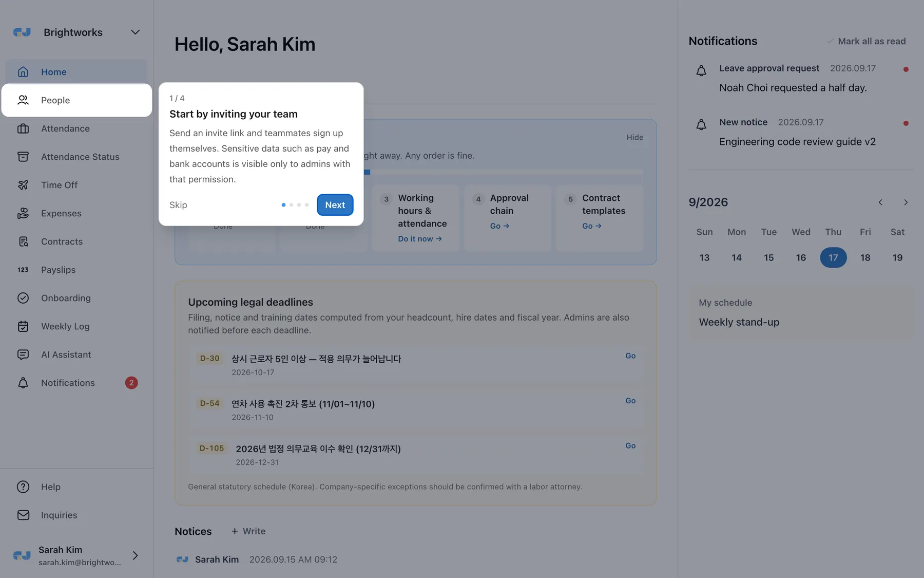Image resolution: width=924 pixels, height=578 pixels.
Task: Open the Payslips menu label
Action: (x=58, y=270)
